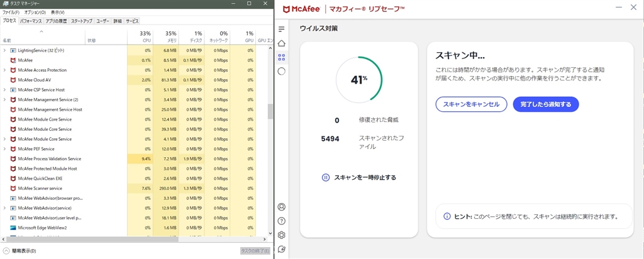Click sort chevron above 名前 column
Image resolution: width=644 pixels, height=259 pixels.
[x=41, y=31]
